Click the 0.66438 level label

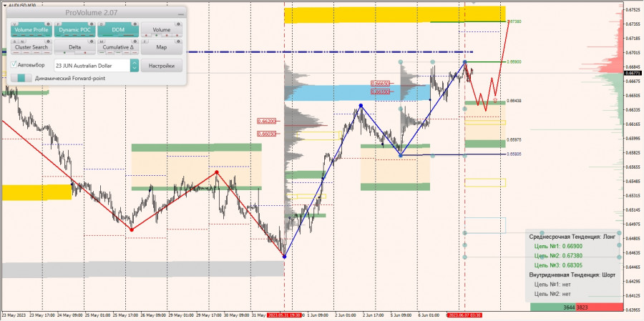tap(513, 101)
